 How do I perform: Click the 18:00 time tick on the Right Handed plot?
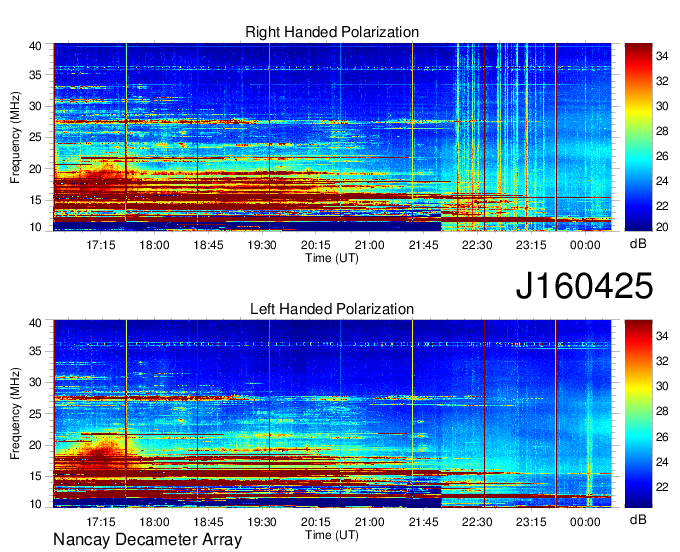[154, 245]
